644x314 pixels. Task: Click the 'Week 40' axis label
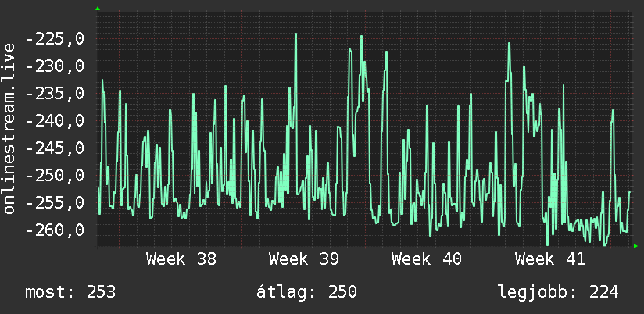pyautogui.click(x=427, y=259)
